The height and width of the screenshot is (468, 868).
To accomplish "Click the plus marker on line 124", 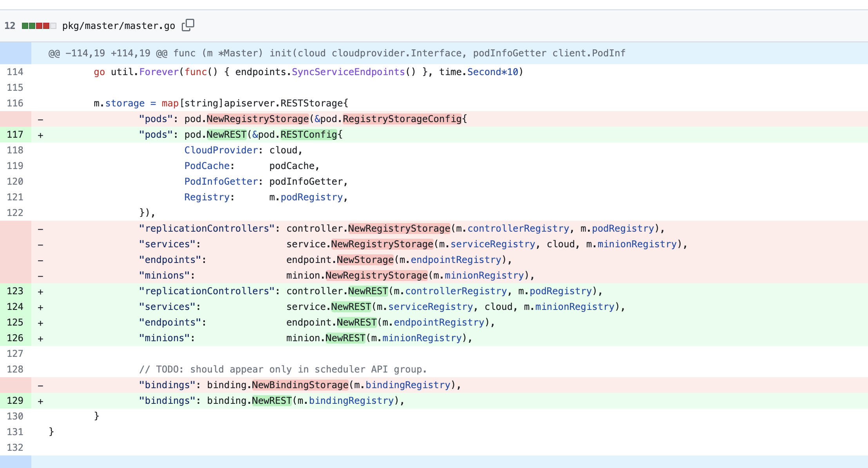I will click(x=40, y=307).
